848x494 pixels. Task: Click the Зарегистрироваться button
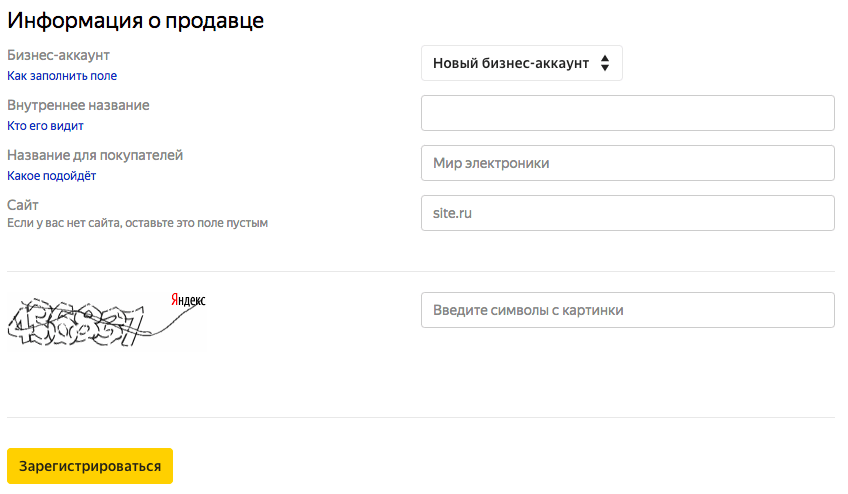[x=90, y=466]
